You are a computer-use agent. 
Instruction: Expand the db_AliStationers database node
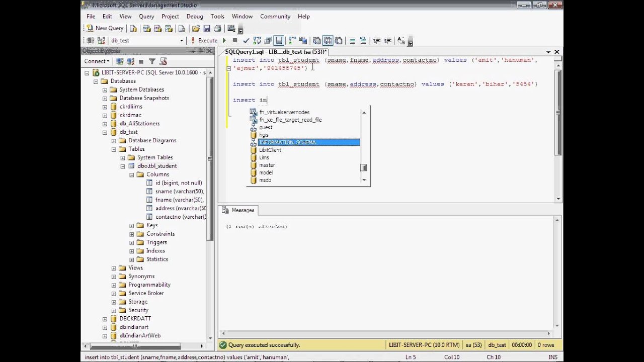(105, 124)
